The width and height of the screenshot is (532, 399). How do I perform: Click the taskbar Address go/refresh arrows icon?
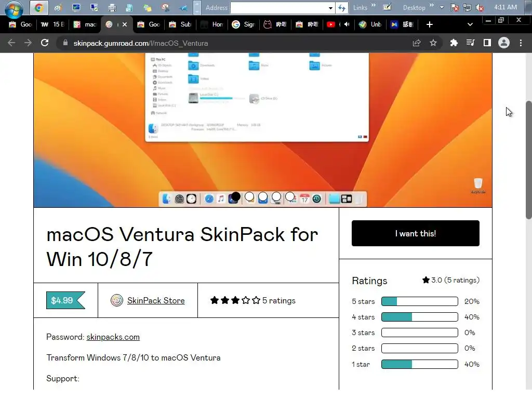(342, 7)
